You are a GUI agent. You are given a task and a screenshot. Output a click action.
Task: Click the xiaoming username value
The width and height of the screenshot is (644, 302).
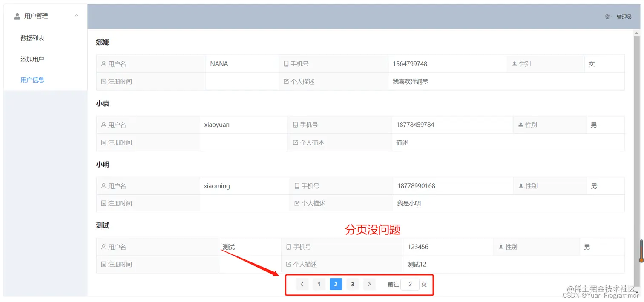coord(217,186)
